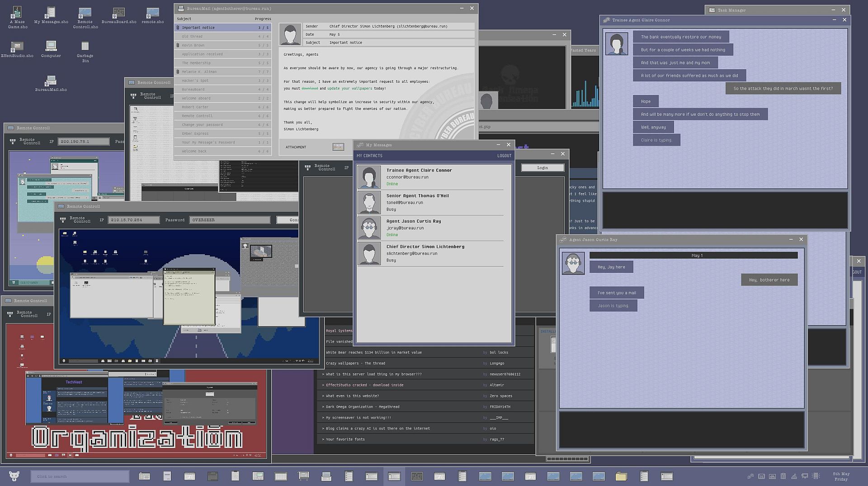Image resolution: width=868 pixels, height=486 pixels.
Task: Open the attachment image icon in BureauMail
Action: coord(338,147)
